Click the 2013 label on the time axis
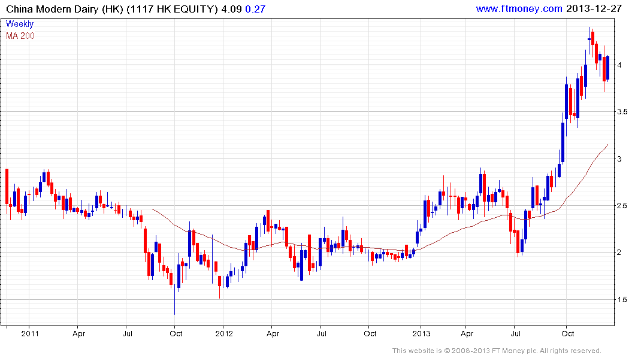 point(421,333)
